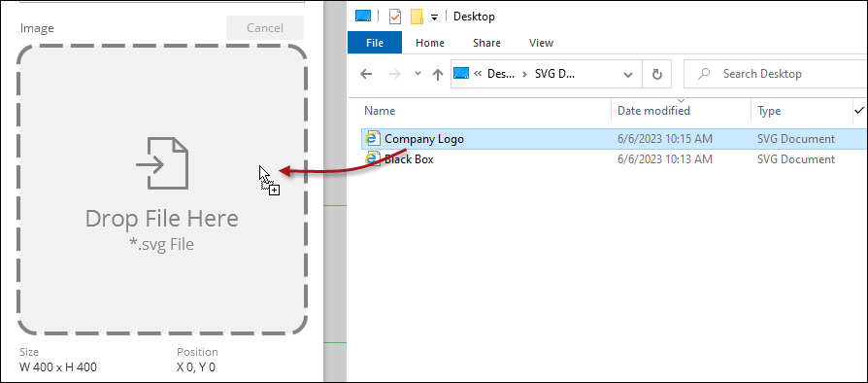Select the Black Box file

[615, 159]
